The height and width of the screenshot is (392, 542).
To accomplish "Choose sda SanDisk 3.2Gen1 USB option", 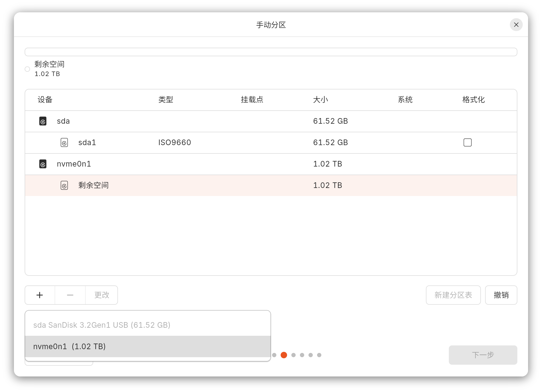I will [x=148, y=325].
